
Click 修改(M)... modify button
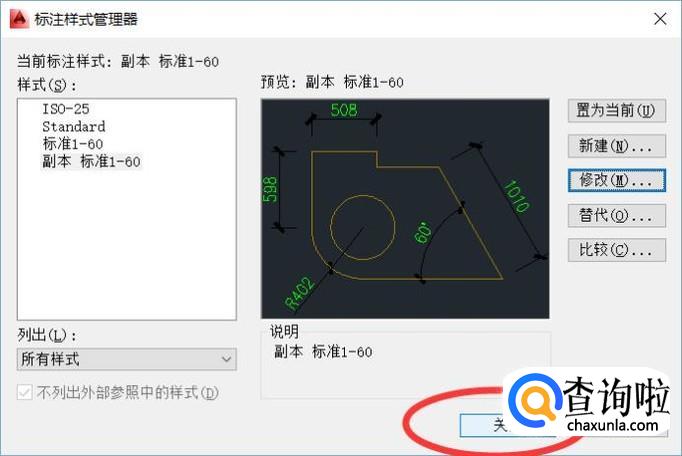point(617,180)
